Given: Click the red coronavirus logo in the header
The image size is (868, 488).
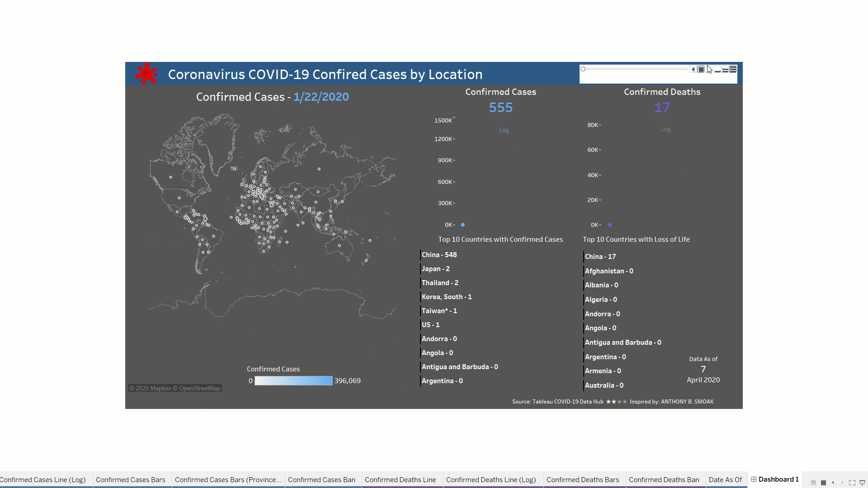Looking at the screenshot, I should click(146, 73).
